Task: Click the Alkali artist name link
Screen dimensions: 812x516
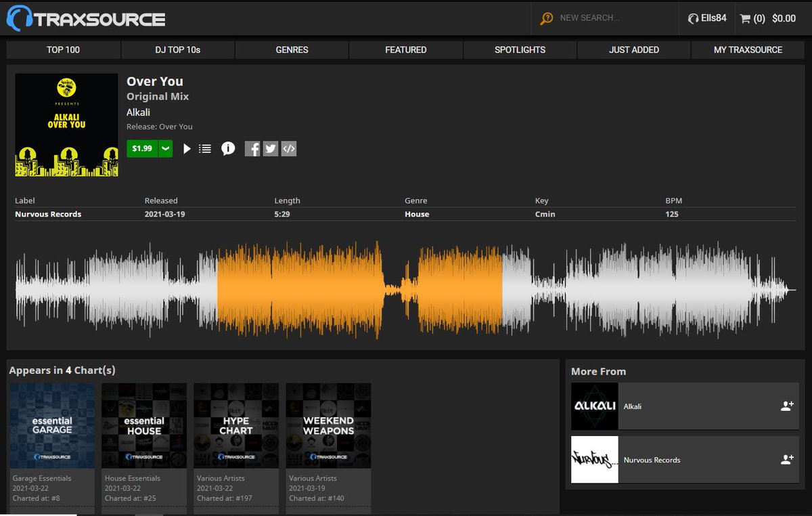Action: [x=138, y=112]
